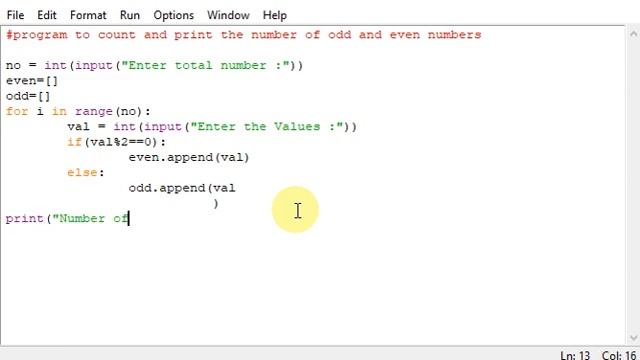Click the "Enter the Values :" string
This screenshot has width=640, height=360.
click(267, 127)
